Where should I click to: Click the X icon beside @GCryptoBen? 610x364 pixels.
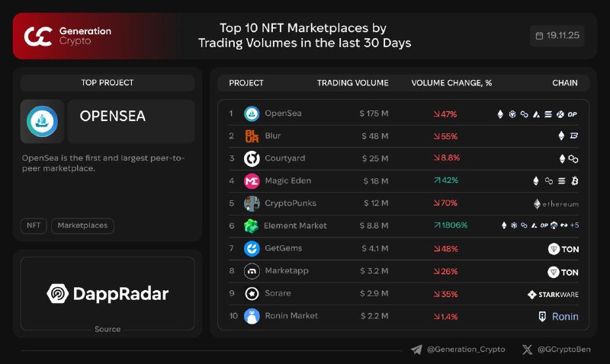click(528, 350)
